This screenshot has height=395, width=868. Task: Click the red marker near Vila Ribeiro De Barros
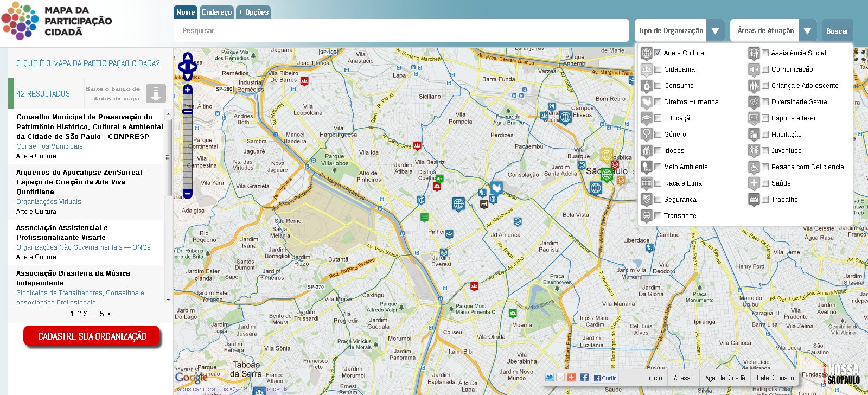coord(304,81)
